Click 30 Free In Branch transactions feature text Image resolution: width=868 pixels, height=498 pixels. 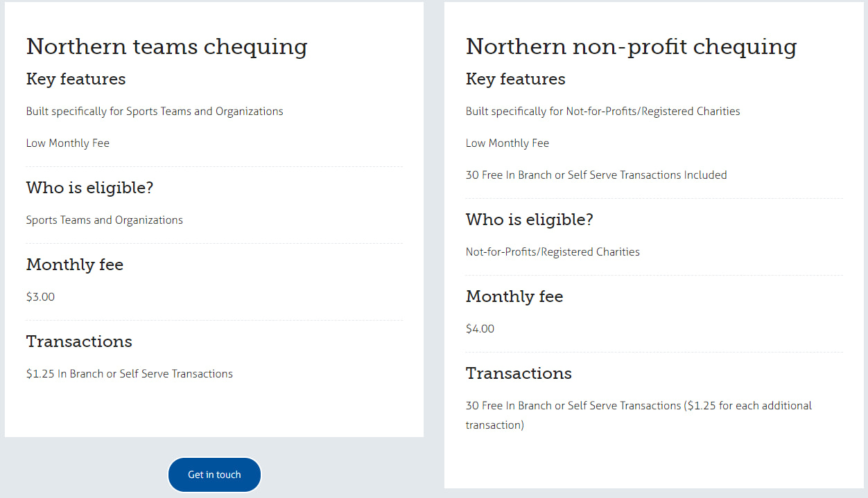596,175
